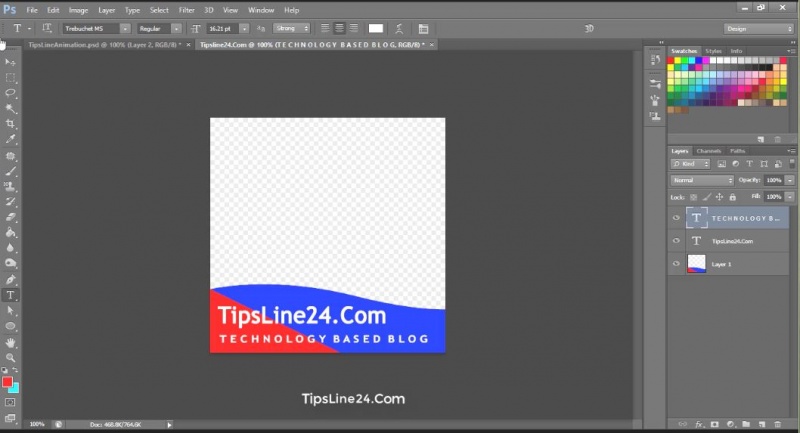The height and width of the screenshot is (433, 800).
Task: Select the Brush tool
Action: [x=10, y=171]
